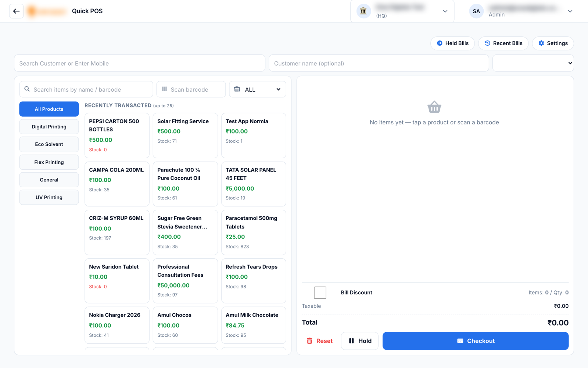Click the magnifier icon in item search
This screenshot has width=588, height=368.
(27, 89)
